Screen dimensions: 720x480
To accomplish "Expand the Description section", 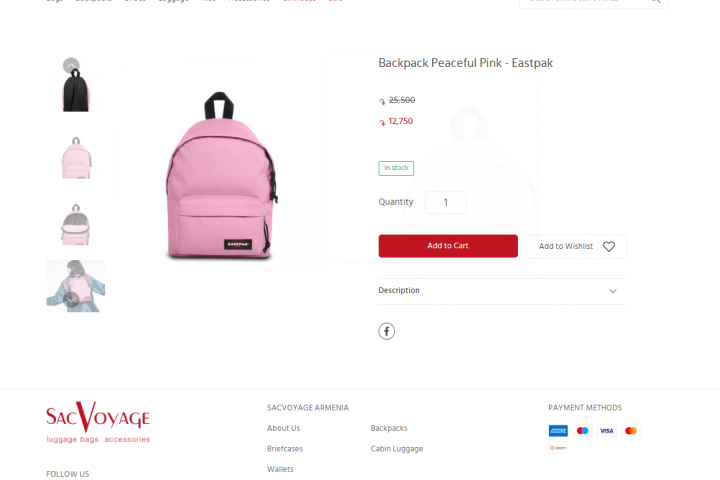I will coord(503,291).
